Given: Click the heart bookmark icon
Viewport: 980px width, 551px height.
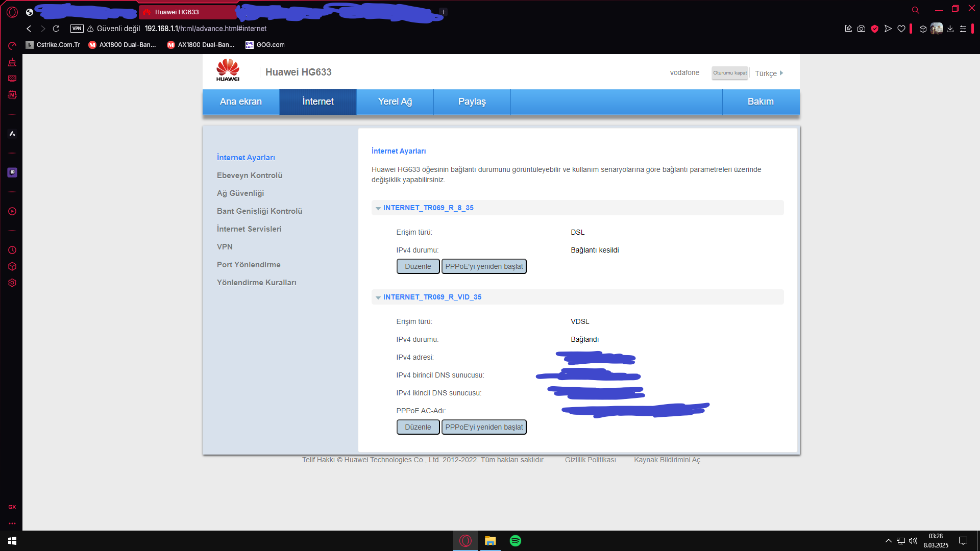Looking at the screenshot, I should click(901, 29).
